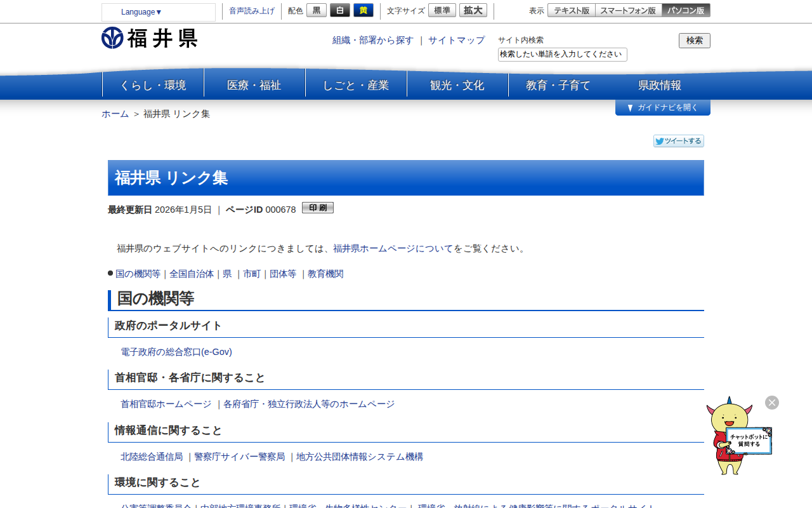Switch display to スマートフォン版

629,10
